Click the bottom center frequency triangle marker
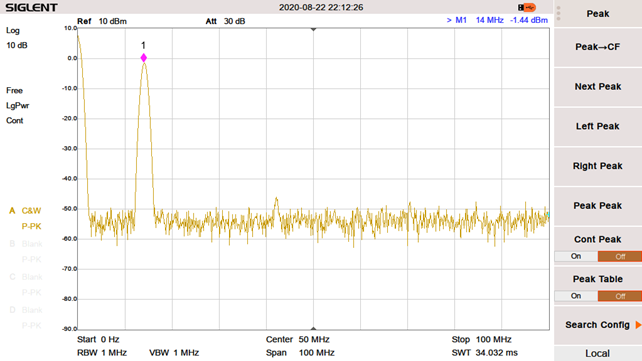This screenshot has height=361, width=642. pos(314,328)
